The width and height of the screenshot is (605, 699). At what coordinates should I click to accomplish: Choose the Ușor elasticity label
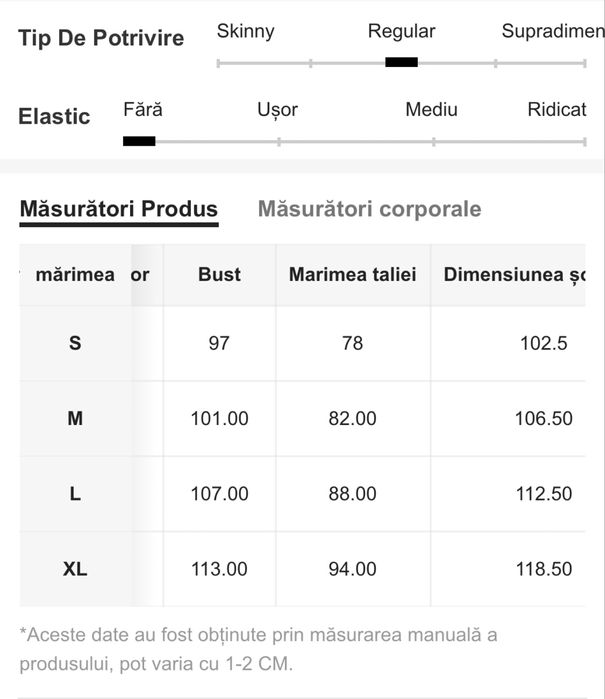point(277,109)
